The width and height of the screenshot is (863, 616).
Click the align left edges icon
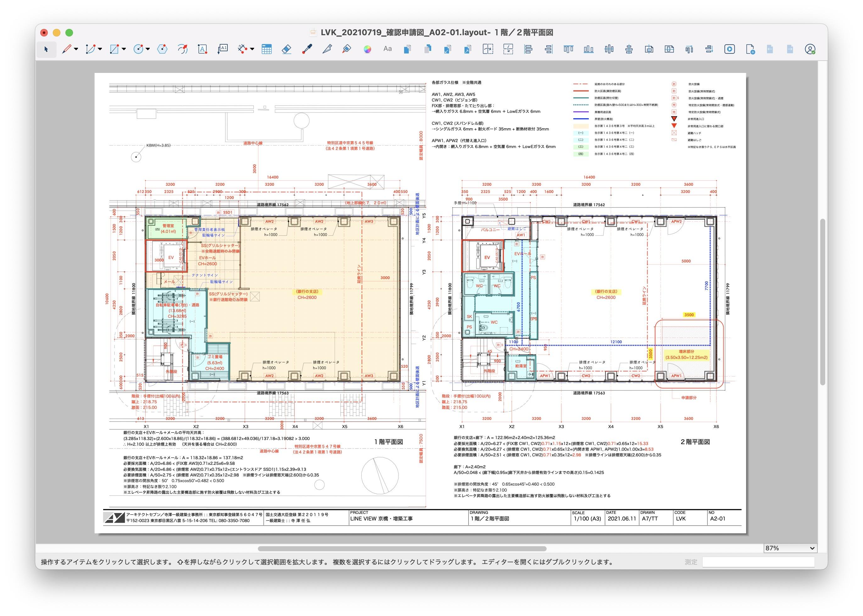click(528, 49)
